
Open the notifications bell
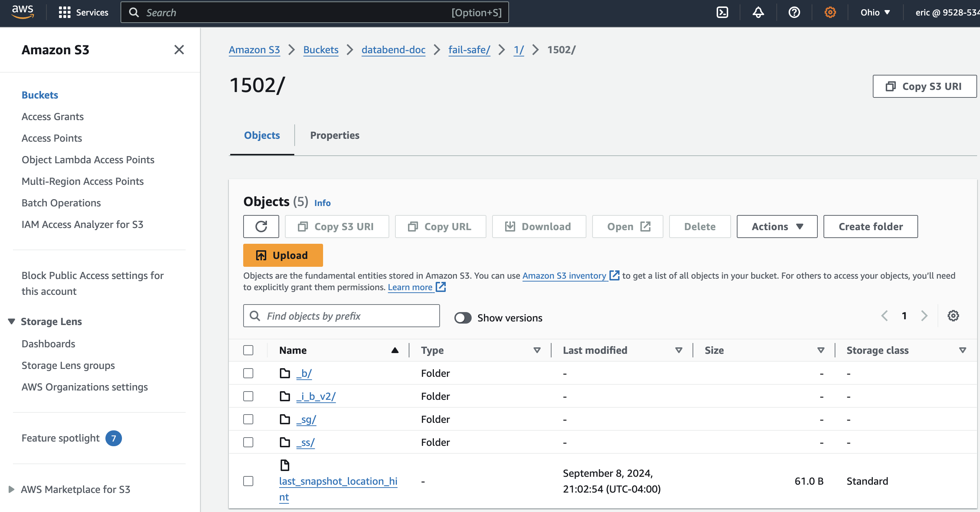point(758,13)
